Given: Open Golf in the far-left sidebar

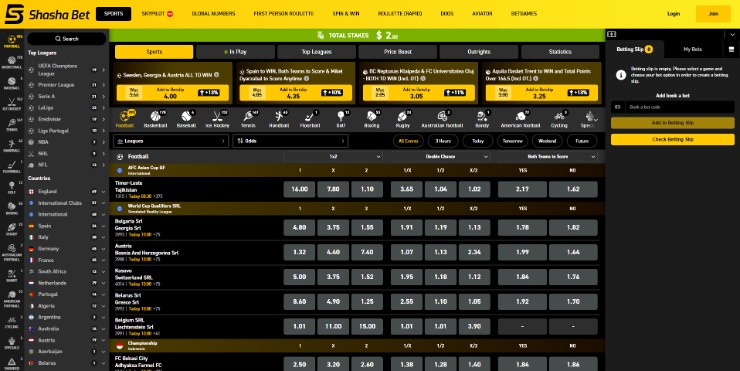Looking at the screenshot, I should (x=11, y=187).
